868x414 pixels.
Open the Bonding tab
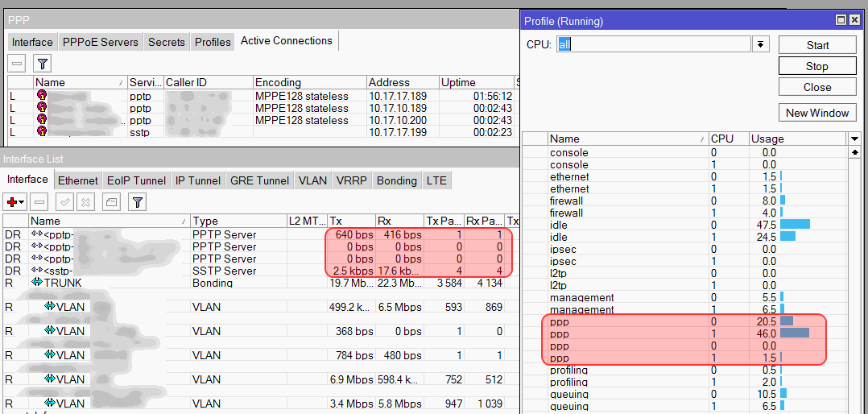(x=397, y=180)
